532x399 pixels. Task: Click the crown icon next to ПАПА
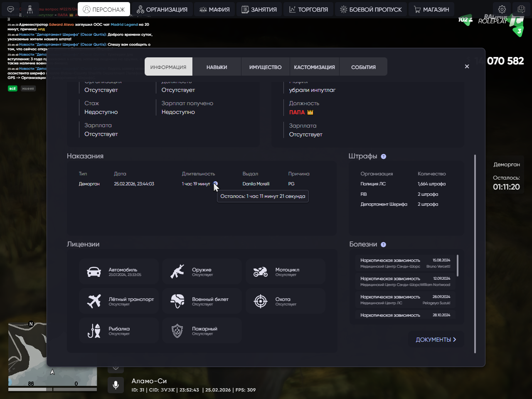[310, 112]
